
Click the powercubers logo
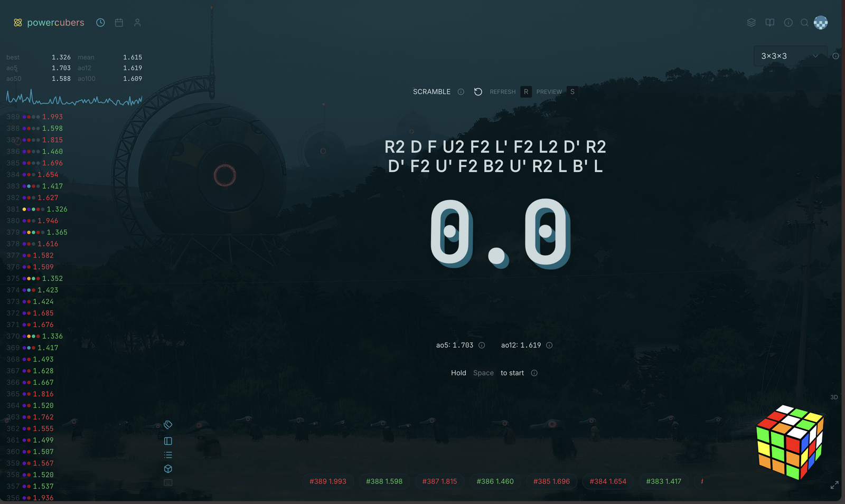pos(49,23)
